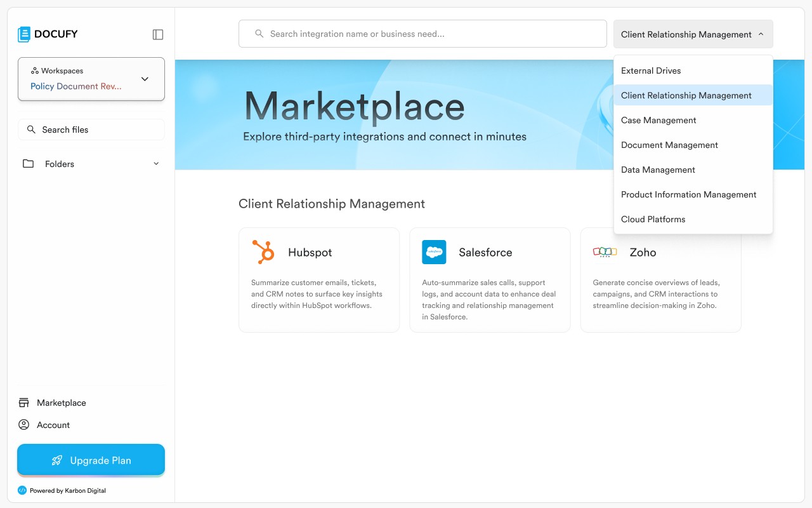Choose Document Management menu option

693,145
